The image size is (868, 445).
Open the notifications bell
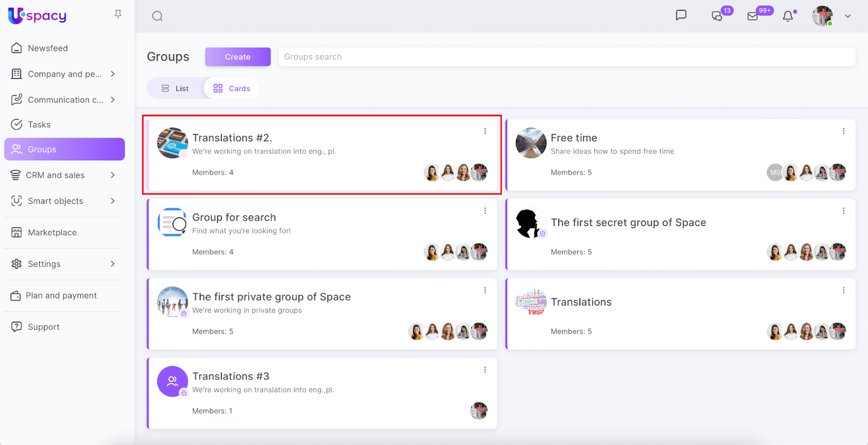click(788, 16)
